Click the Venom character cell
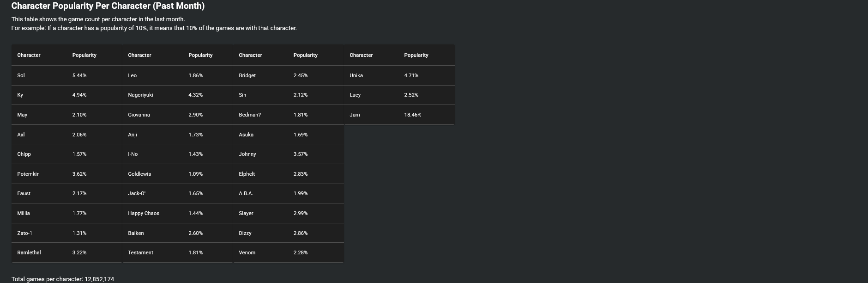This screenshot has width=868, height=283. (247, 252)
